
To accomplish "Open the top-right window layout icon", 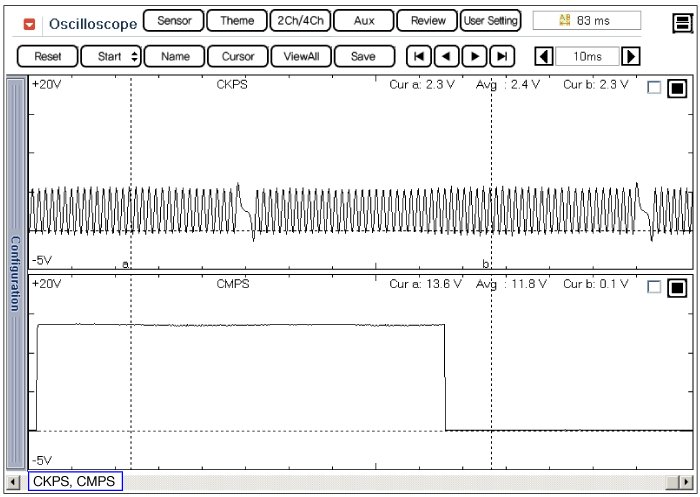I will pyautogui.click(x=682, y=23).
